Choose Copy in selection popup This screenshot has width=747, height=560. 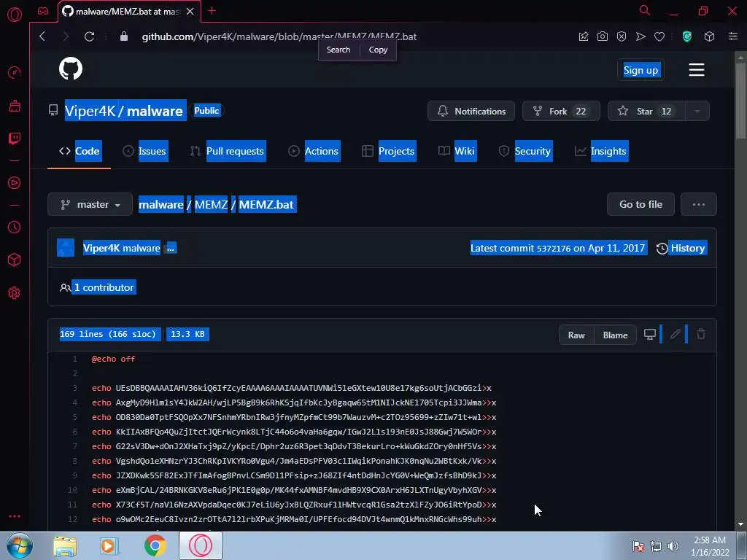click(x=379, y=50)
